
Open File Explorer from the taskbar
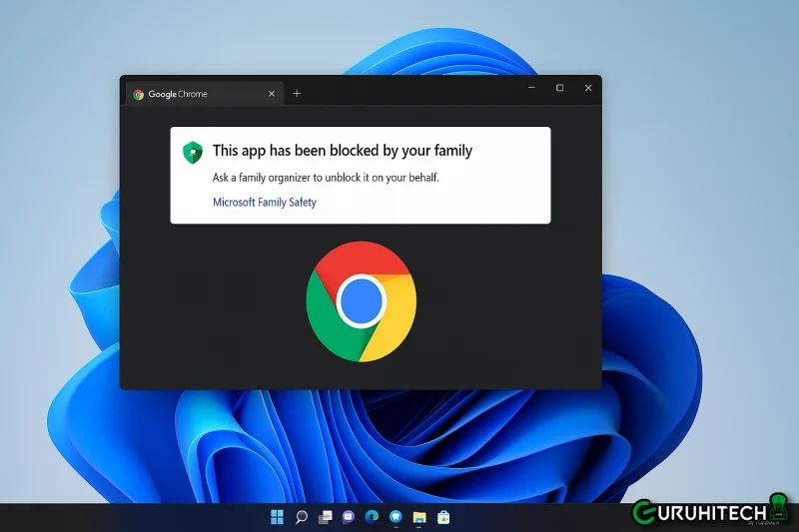[419, 517]
